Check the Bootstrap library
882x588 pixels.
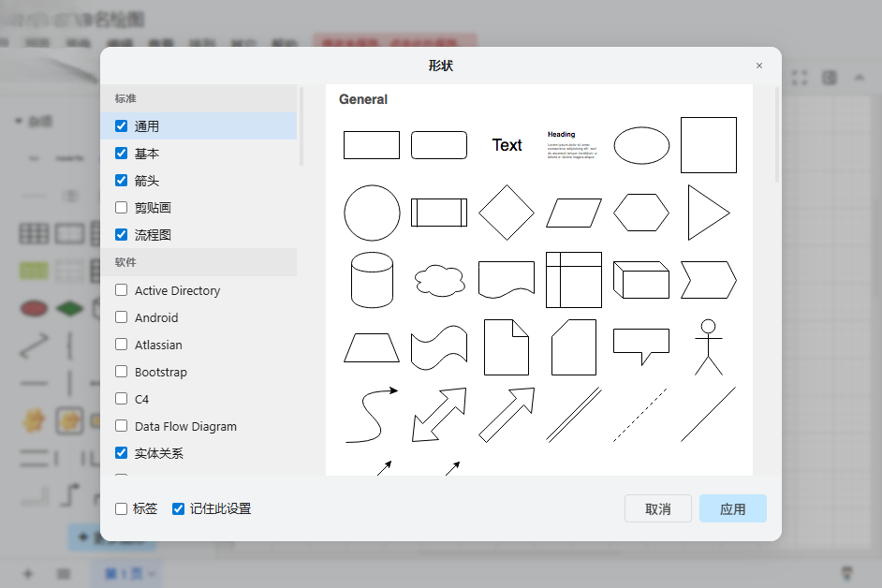[x=121, y=372]
